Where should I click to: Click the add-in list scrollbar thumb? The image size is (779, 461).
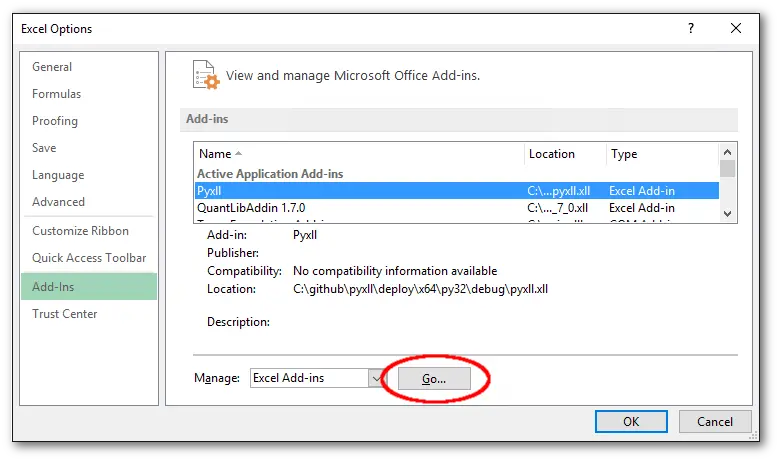(x=727, y=168)
